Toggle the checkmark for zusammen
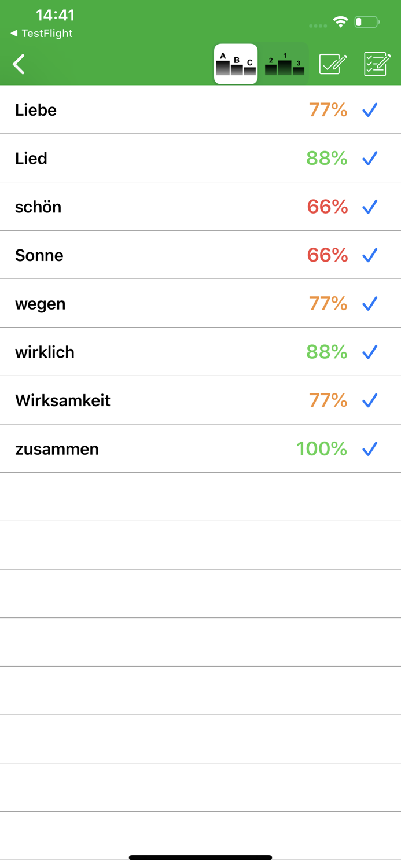The image size is (401, 868). point(369,449)
